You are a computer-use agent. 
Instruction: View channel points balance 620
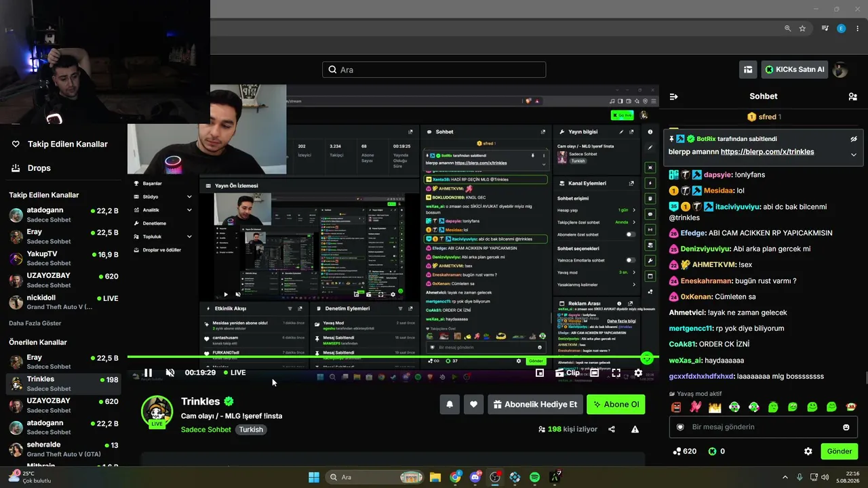684,451
